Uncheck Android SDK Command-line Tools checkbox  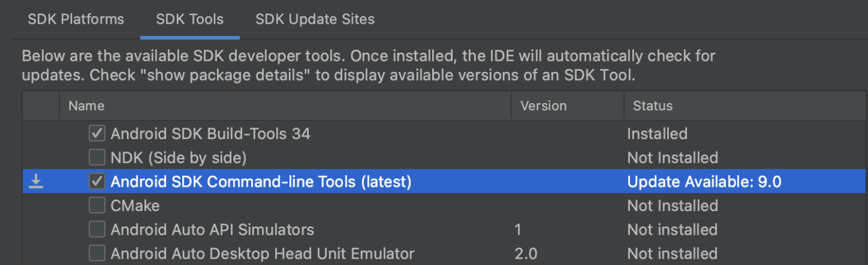pos(97,182)
